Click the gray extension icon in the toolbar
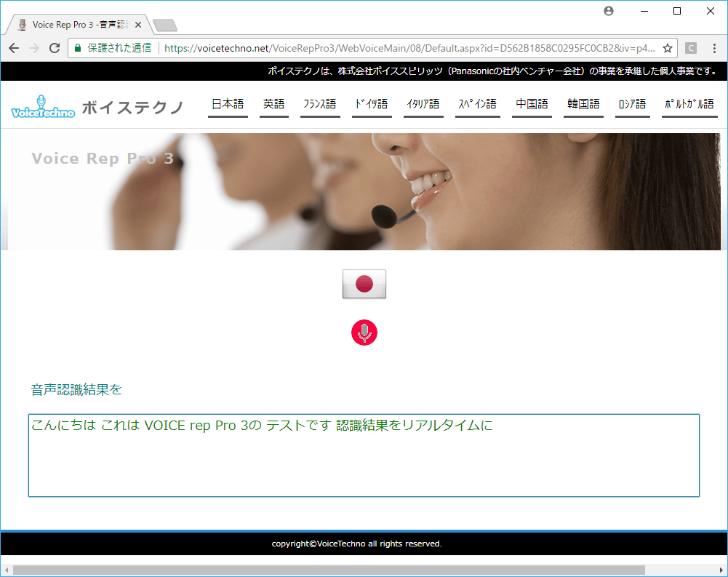 point(691,48)
